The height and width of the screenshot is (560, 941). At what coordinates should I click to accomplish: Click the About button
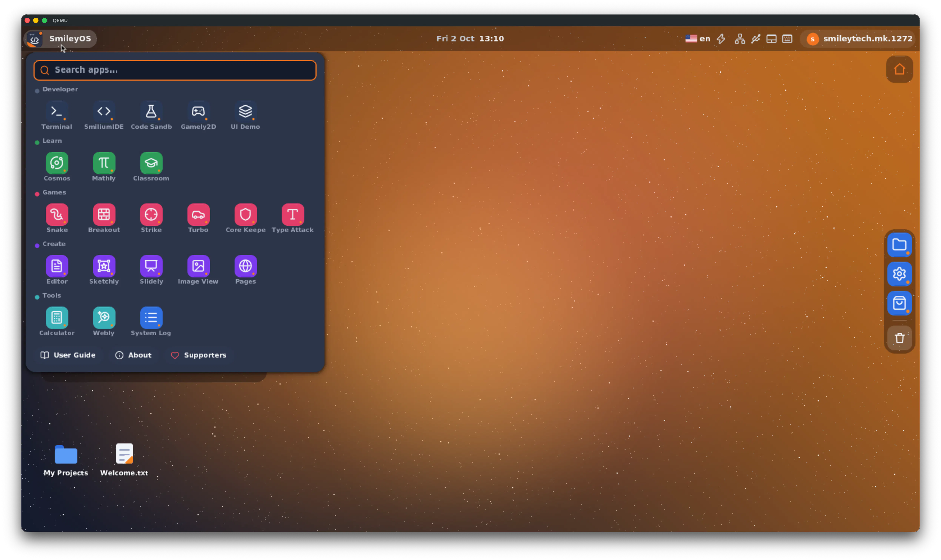[133, 355]
